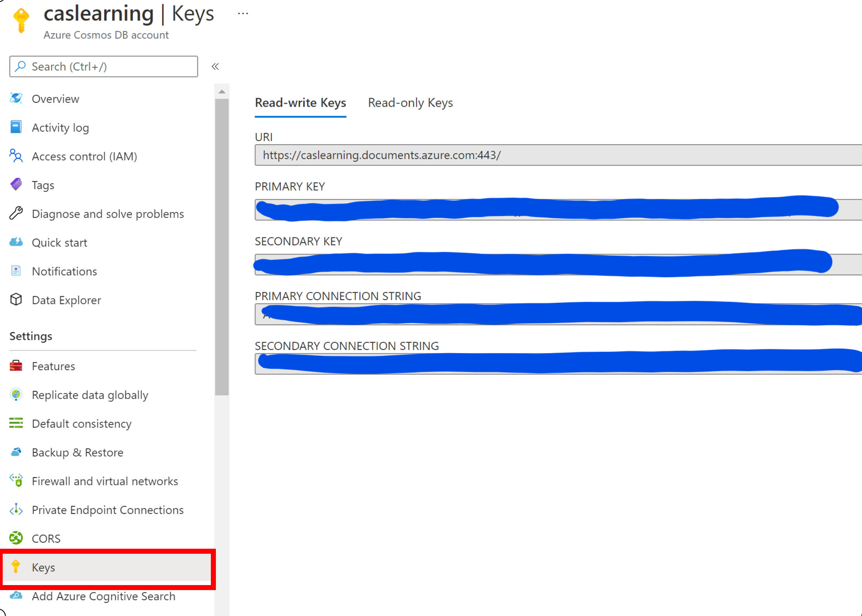Screen dimensions: 862x616
Task: Click the Quick start cloud icon
Action: 16,242
